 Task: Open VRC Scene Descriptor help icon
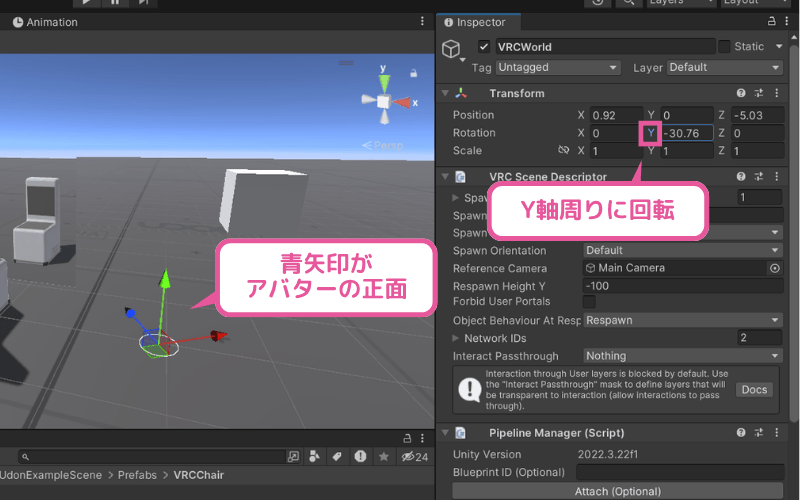click(x=741, y=177)
